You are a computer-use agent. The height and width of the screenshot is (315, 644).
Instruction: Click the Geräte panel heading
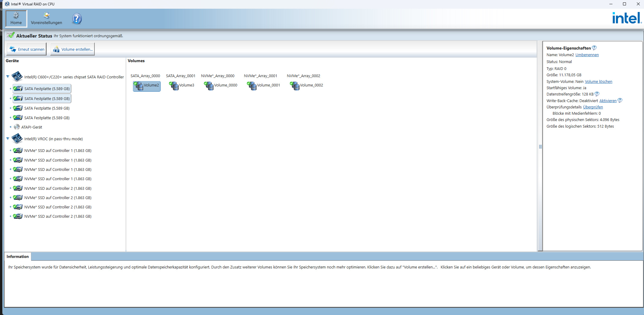12,61
